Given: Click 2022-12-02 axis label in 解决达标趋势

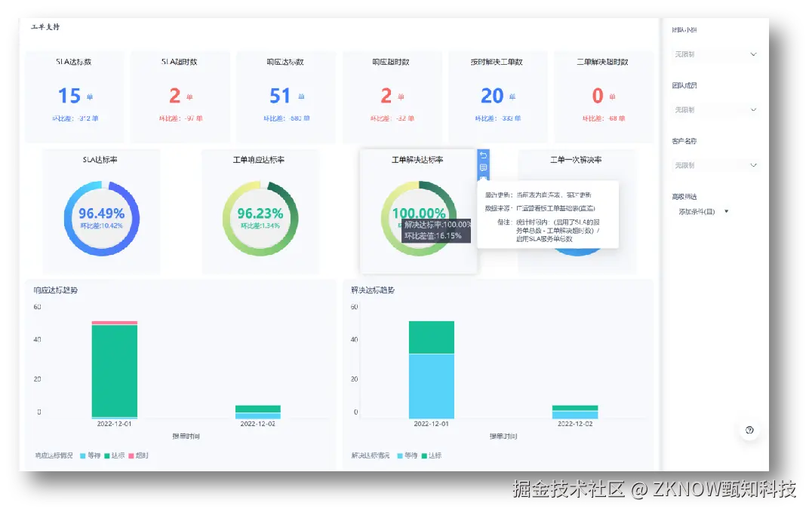Looking at the screenshot, I should 575,424.
